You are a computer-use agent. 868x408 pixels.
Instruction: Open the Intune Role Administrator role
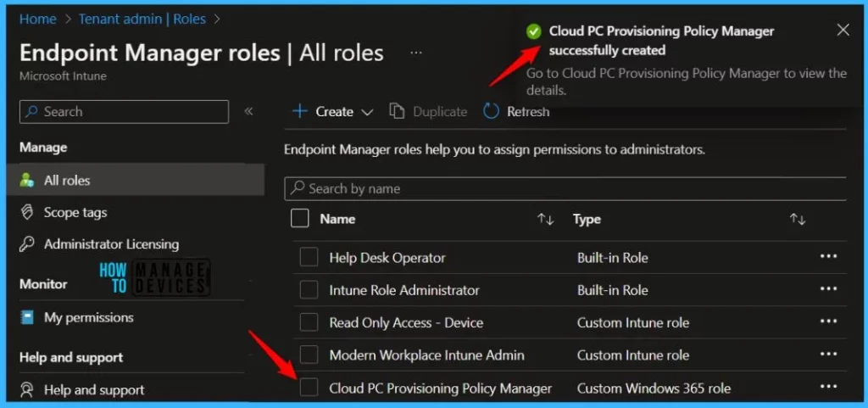pyautogui.click(x=404, y=290)
